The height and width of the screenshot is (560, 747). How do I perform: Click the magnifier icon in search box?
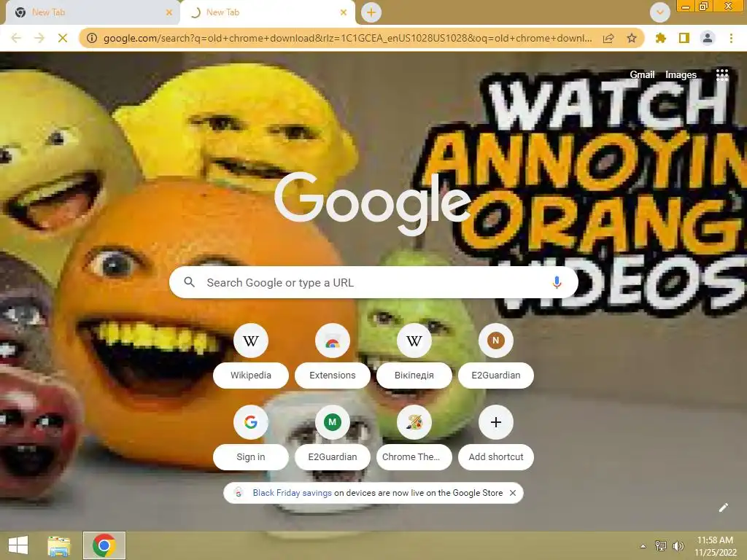click(x=189, y=282)
